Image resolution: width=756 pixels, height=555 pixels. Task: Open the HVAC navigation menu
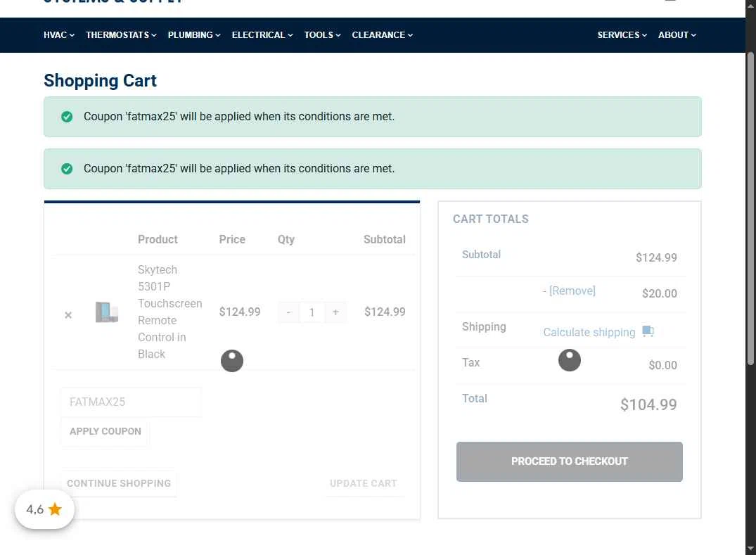(x=59, y=35)
